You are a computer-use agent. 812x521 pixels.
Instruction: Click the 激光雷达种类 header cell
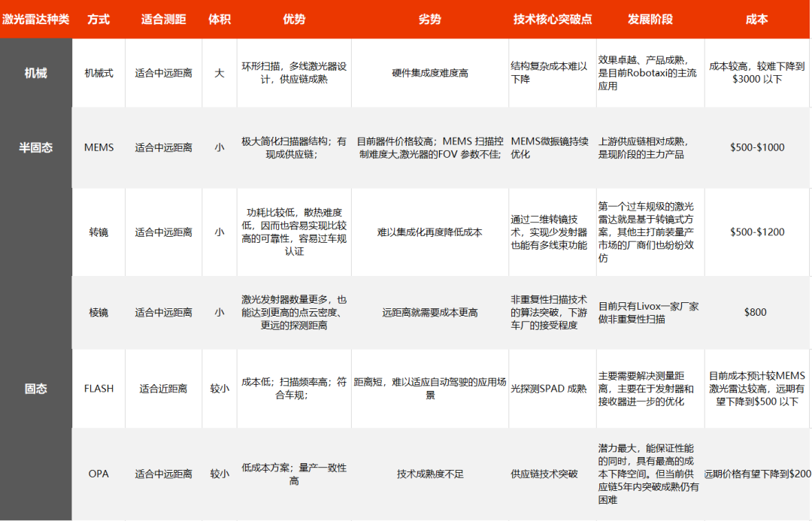tap(36, 19)
